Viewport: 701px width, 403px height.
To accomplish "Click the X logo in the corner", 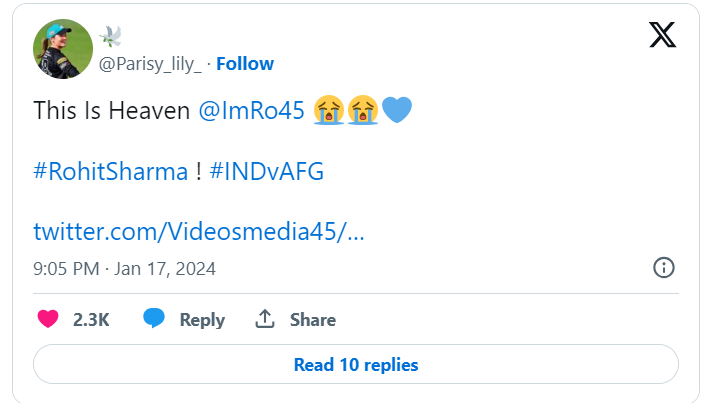I will click(x=662, y=35).
